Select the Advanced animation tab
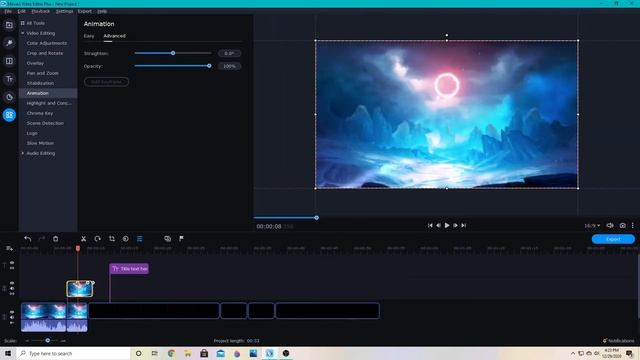Screen dimensions: 640x360 point(114,36)
